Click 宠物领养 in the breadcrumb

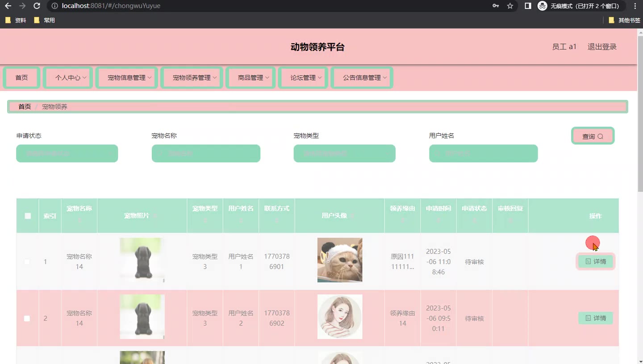(54, 107)
